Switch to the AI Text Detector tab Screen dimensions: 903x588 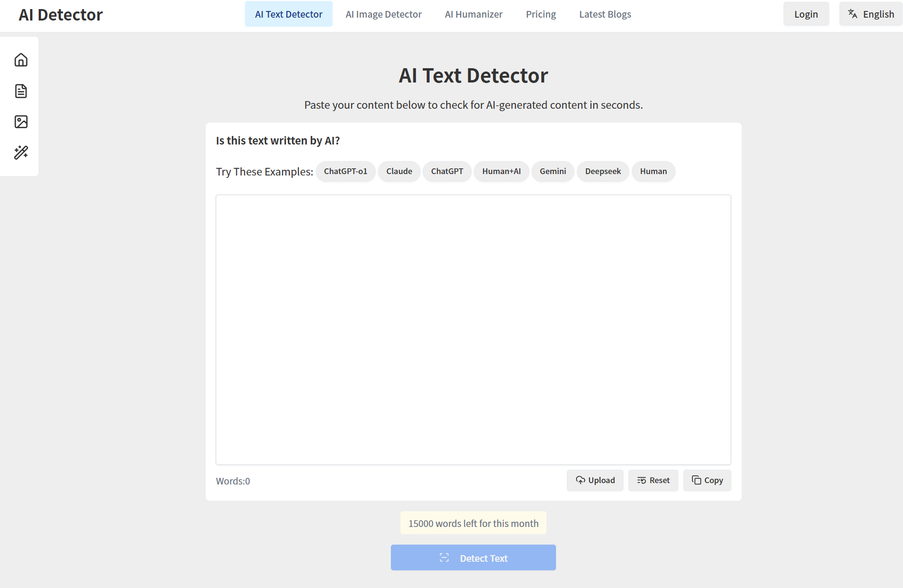[289, 14]
